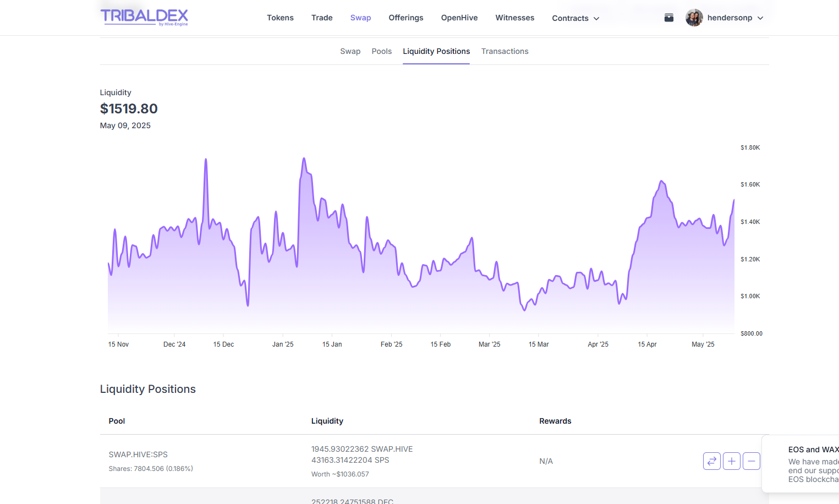Expand the Contracts dropdown menu

pos(575,18)
